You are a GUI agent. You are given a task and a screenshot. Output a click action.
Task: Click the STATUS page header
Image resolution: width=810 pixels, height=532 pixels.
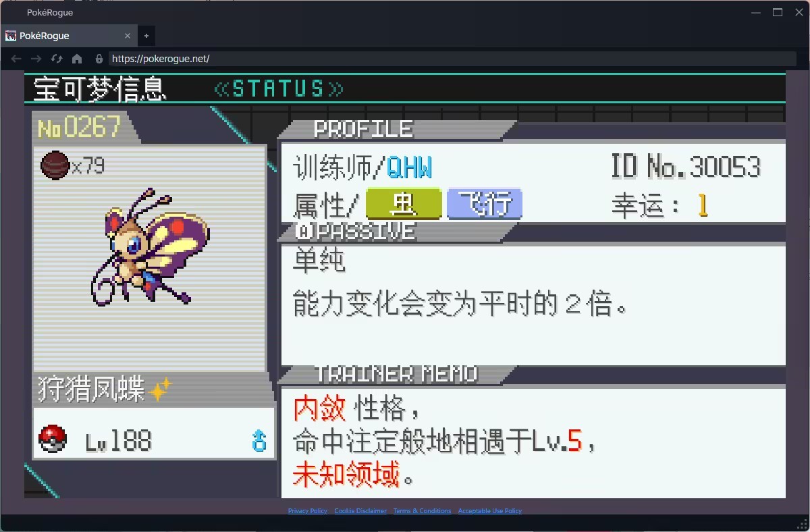(x=278, y=88)
